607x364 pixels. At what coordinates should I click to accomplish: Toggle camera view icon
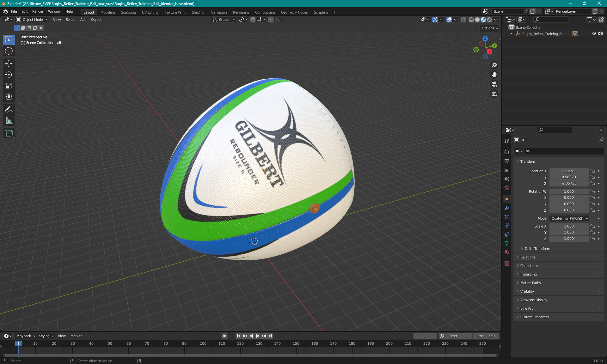[494, 84]
